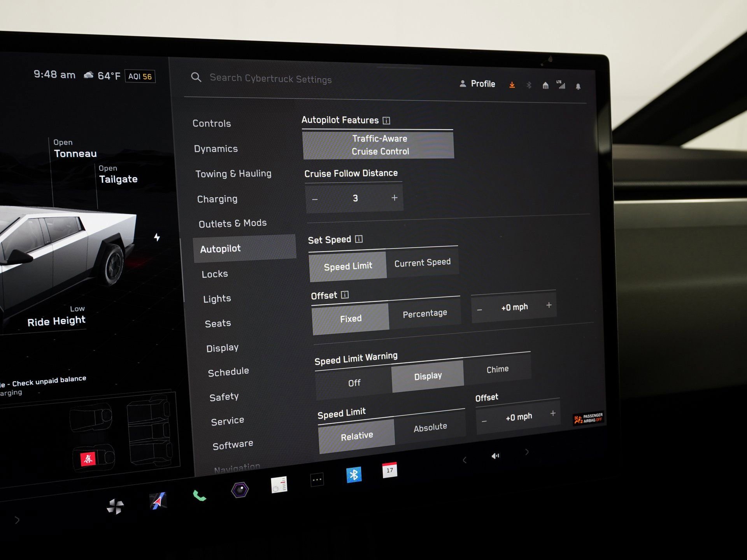Open the ellipsis app launcher in dock
747x560 pixels.
pyautogui.click(x=317, y=480)
